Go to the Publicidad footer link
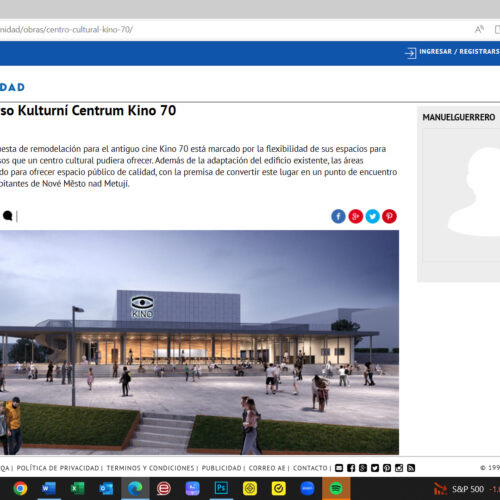 pyautogui.click(x=221, y=468)
